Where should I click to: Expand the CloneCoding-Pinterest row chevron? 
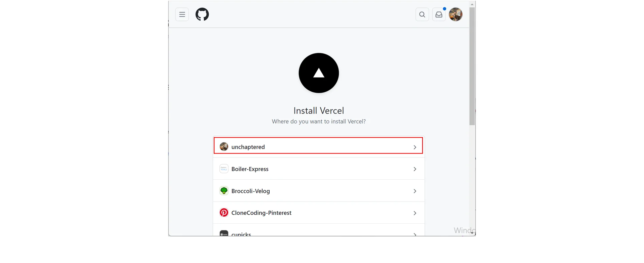pyautogui.click(x=415, y=213)
